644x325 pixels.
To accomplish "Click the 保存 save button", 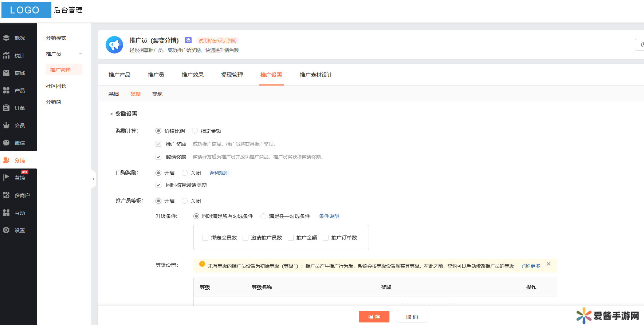I will 374,317.
